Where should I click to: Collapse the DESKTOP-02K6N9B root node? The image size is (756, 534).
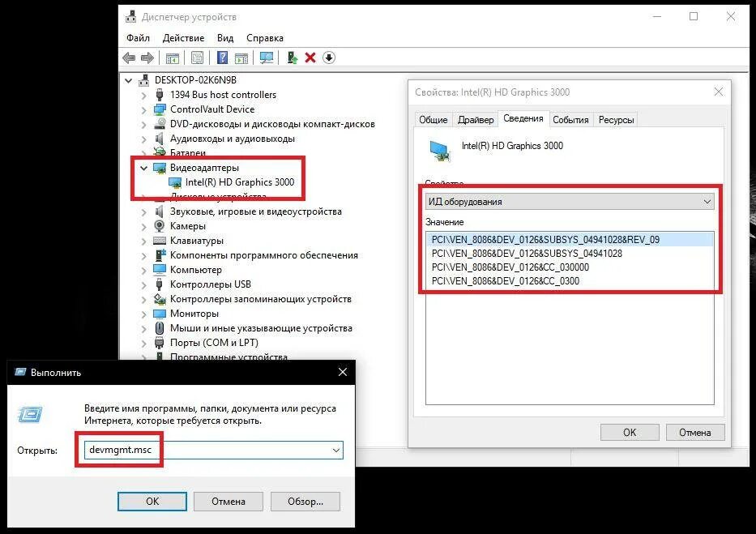pyautogui.click(x=128, y=80)
